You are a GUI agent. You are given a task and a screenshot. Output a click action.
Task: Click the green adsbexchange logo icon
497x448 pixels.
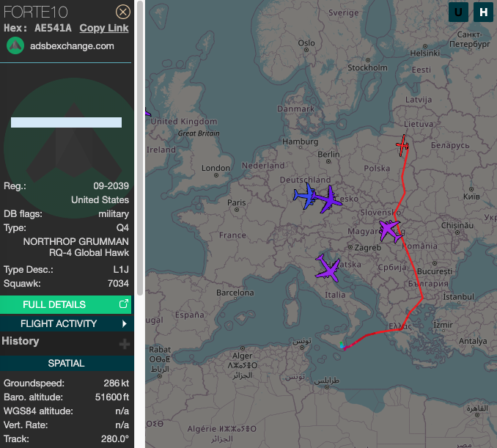click(x=16, y=45)
